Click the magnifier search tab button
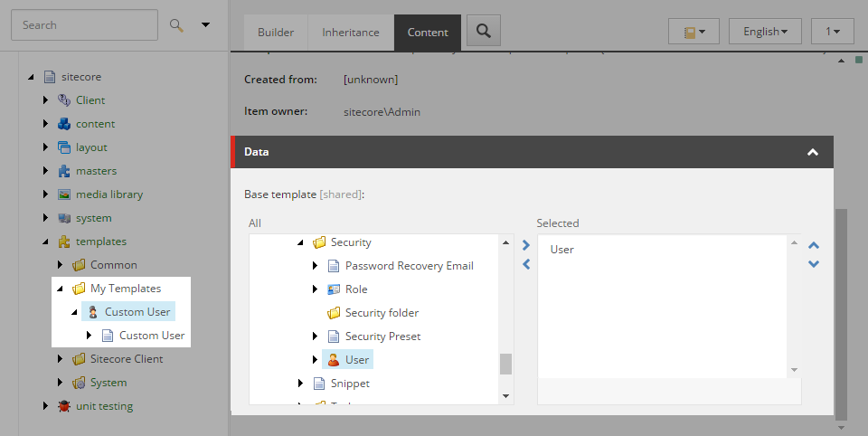This screenshot has width=868, height=436. 484,31
